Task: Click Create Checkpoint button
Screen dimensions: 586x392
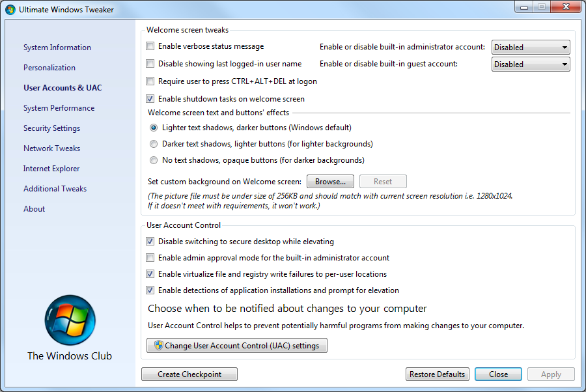Action: [x=189, y=374]
